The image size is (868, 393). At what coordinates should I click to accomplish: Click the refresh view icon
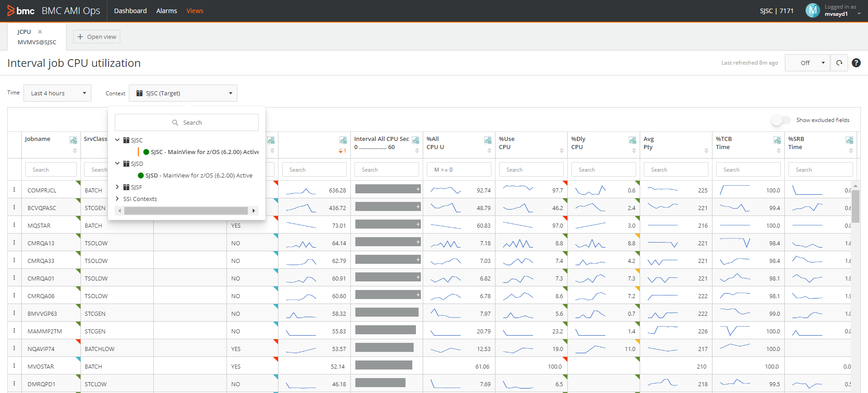pos(840,63)
